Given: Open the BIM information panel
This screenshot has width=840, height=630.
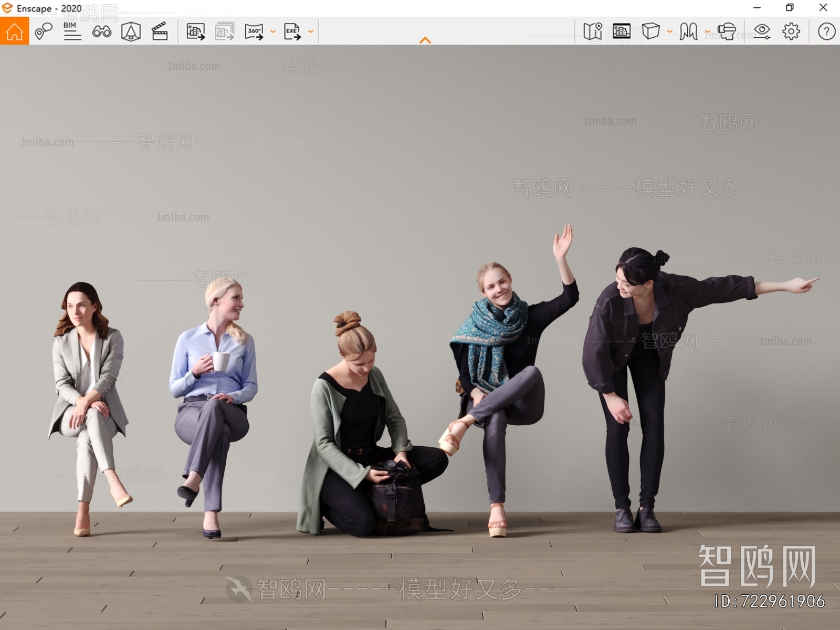Looking at the screenshot, I should pyautogui.click(x=72, y=31).
